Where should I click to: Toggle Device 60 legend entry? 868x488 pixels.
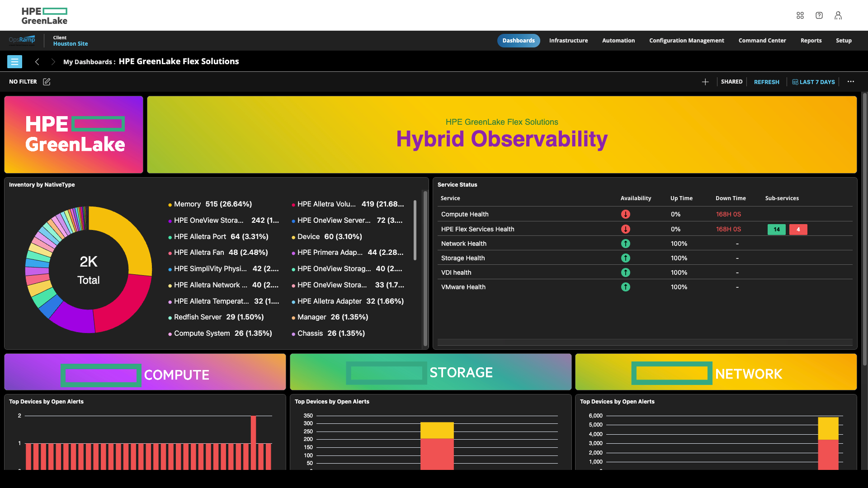[x=326, y=237]
